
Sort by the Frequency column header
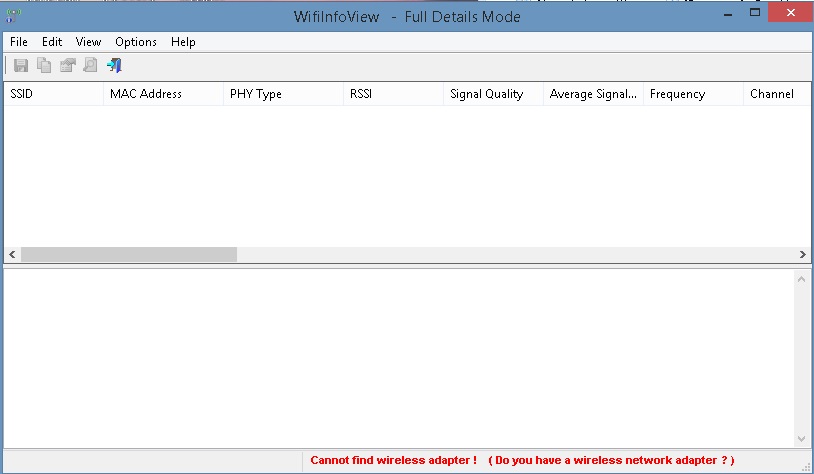tap(694, 94)
